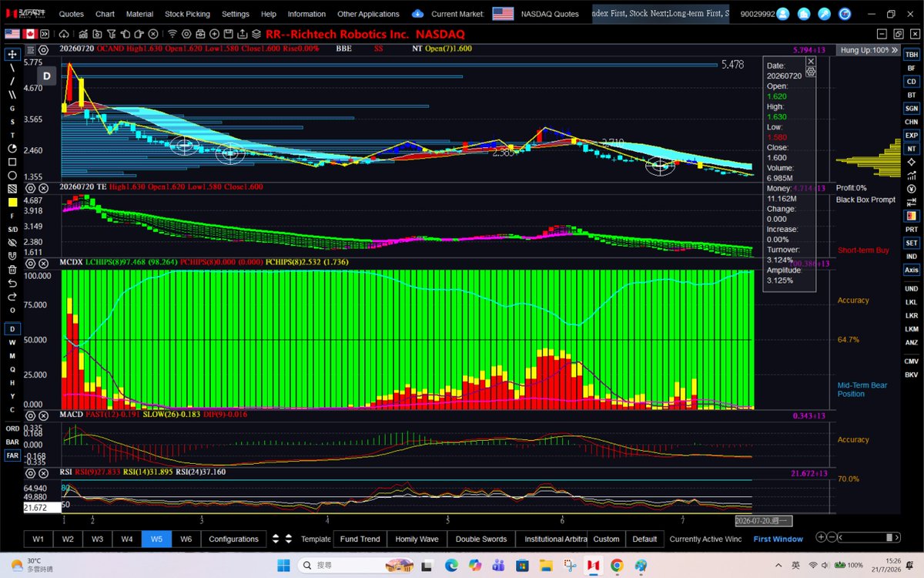
Task: Select the D daily period button
Action: tap(12, 329)
